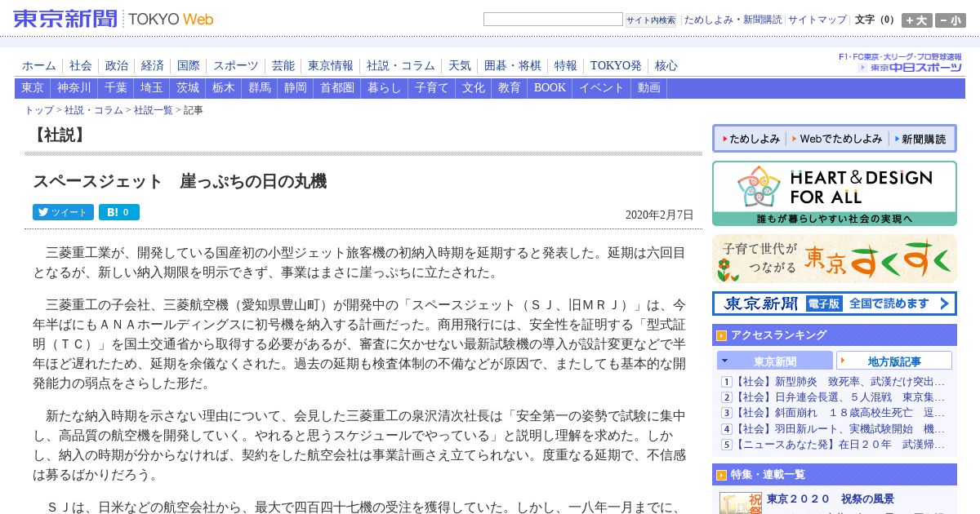Select 静岡 in the regional bar
This screenshot has height=514, width=980.
[x=296, y=88]
